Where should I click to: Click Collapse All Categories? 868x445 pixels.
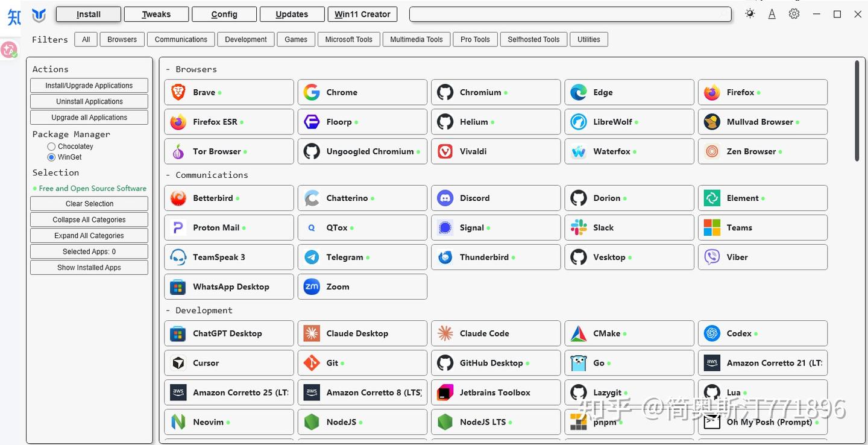point(89,220)
